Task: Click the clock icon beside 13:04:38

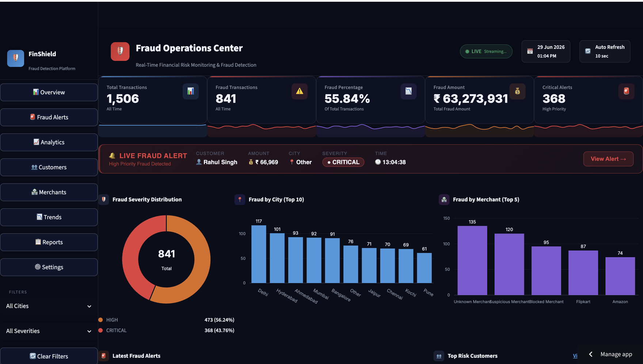Action: click(378, 162)
